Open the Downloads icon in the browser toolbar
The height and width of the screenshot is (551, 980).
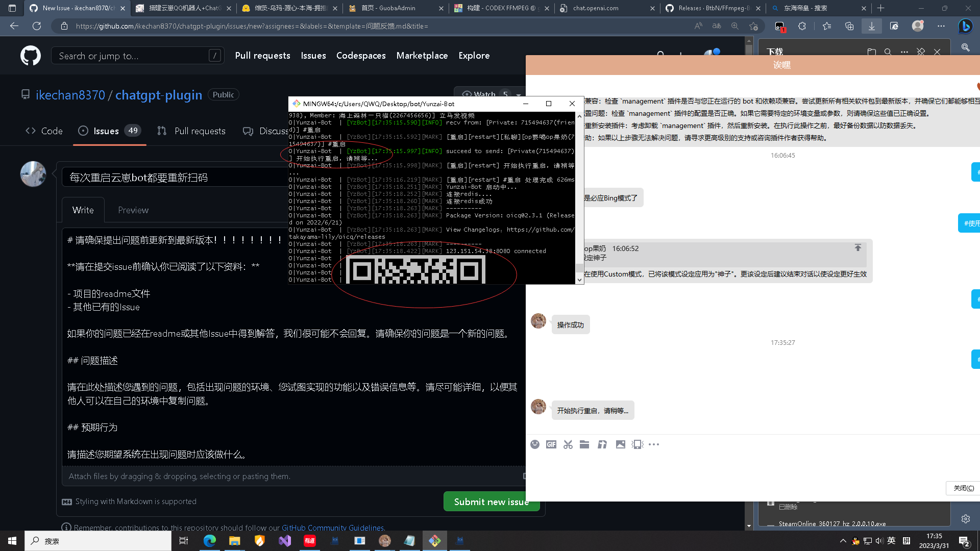click(x=871, y=26)
